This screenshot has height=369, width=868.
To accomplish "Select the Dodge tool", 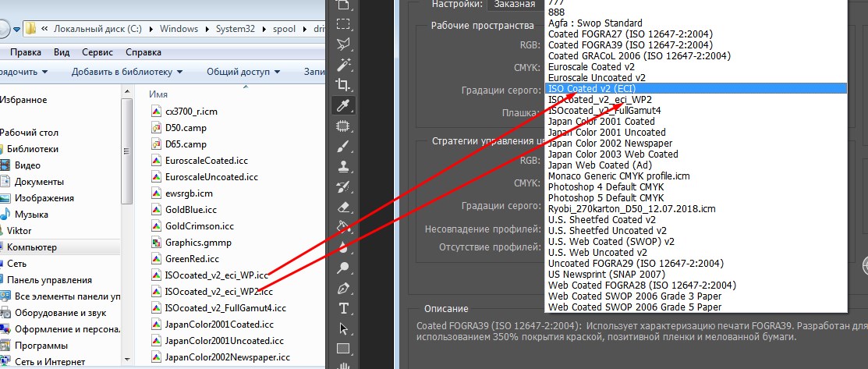I will [x=343, y=268].
